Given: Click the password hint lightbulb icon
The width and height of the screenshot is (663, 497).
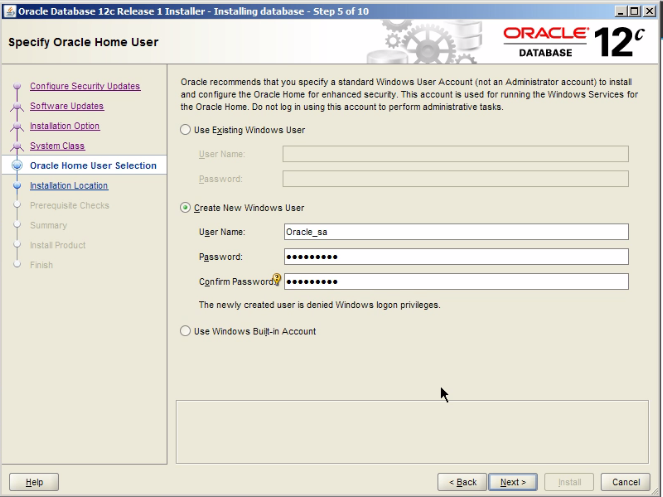Looking at the screenshot, I should tap(277, 279).
